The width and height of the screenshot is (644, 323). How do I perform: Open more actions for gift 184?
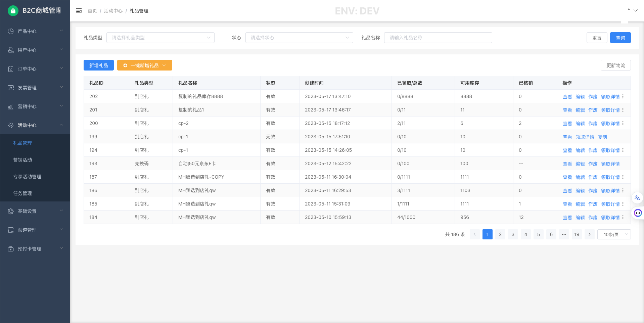[x=623, y=217]
